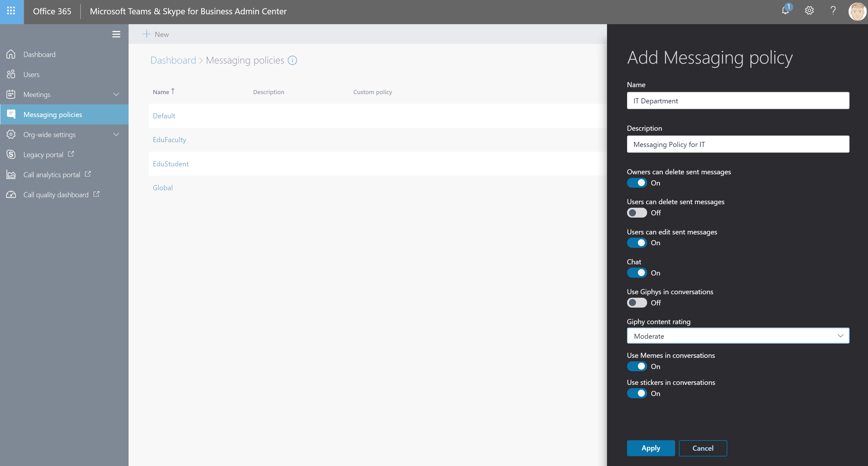Expand the Org-wide settings chevron
Screen dimensions: 868x466
click(x=116, y=134)
